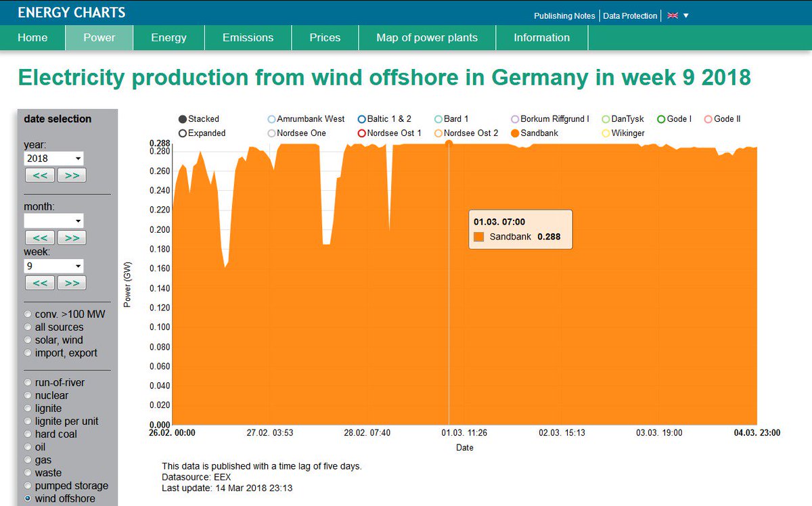Switch chart to Expanded mode
This screenshot has height=506, width=812.
click(181, 133)
